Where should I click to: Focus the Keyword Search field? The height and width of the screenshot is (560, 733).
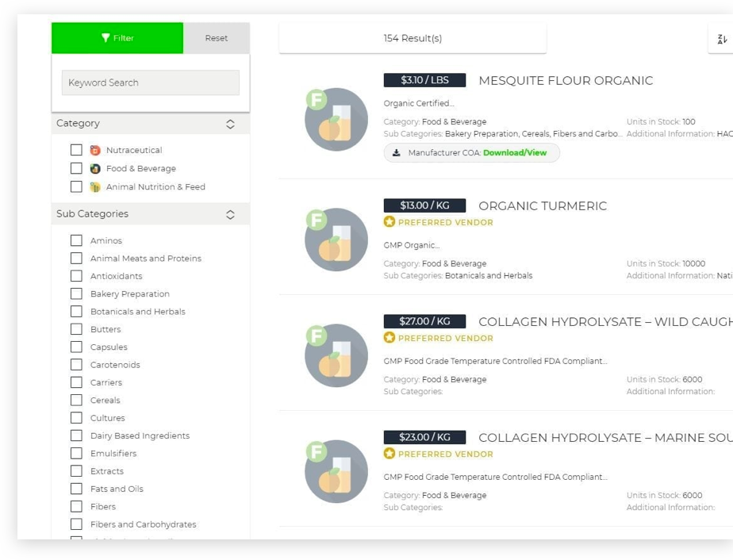click(151, 82)
